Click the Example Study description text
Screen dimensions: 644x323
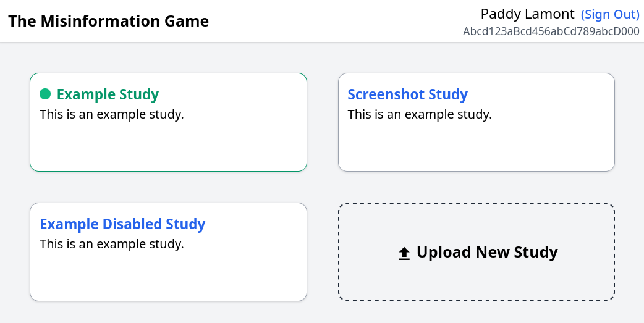click(112, 114)
